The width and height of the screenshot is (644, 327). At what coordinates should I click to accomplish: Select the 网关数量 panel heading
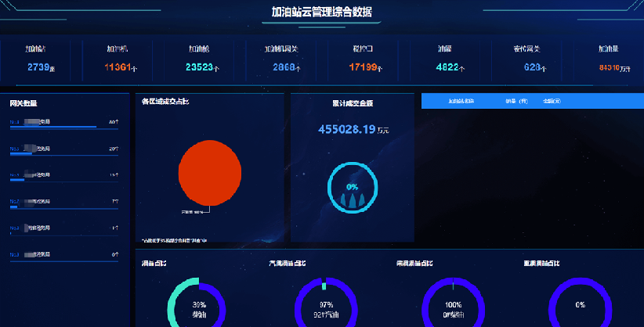(x=24, y=103)
